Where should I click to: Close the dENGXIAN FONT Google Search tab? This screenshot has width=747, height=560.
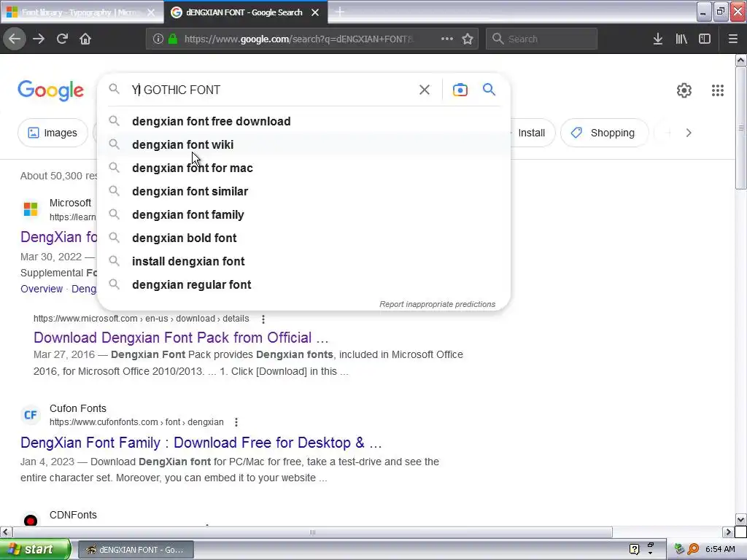(x=315, y=12)
